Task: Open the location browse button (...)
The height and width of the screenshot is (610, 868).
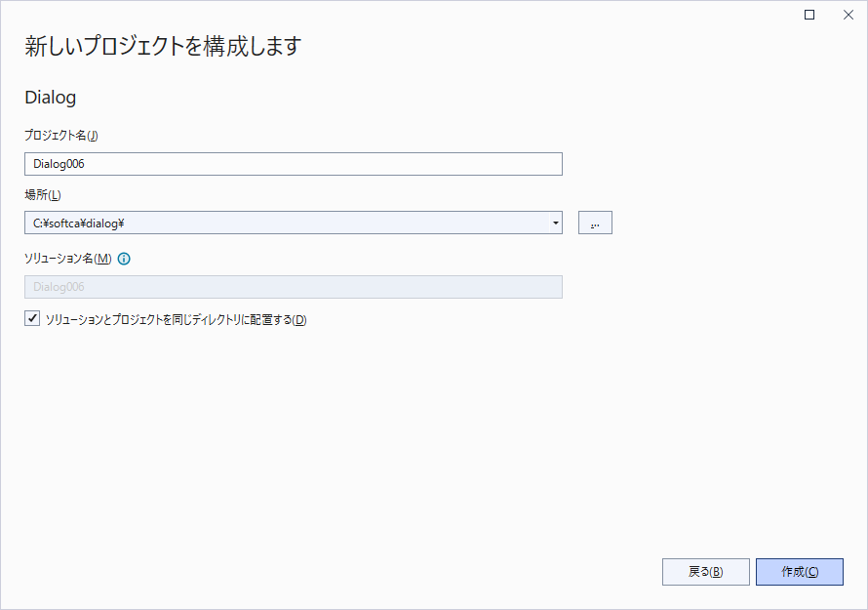Action: 595,224
